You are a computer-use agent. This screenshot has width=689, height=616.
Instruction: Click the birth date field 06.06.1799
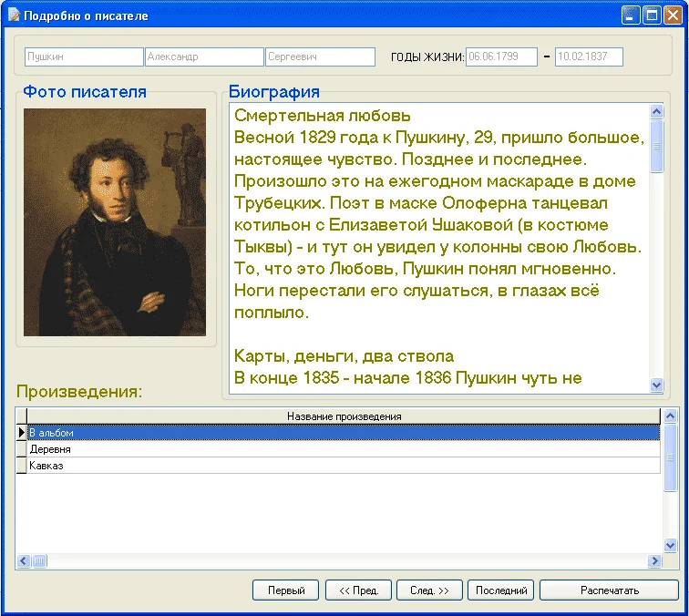point(504,57)
